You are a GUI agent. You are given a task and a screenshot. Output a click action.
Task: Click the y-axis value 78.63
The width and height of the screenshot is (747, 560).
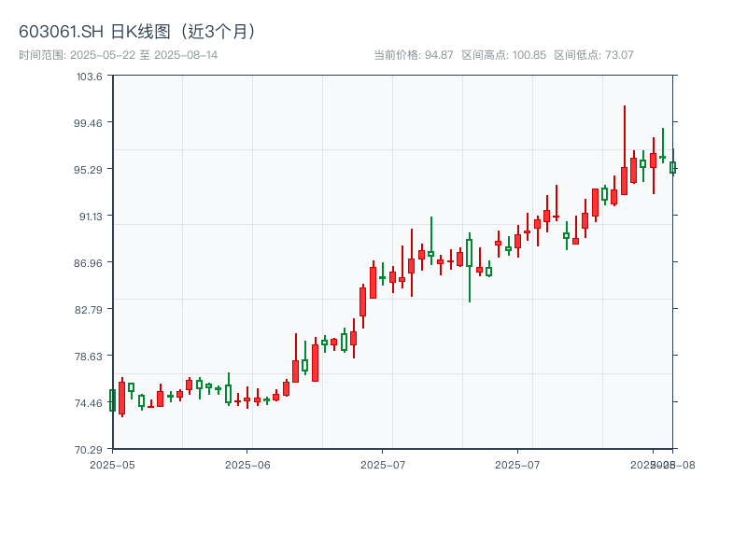(x=88, y=357)
